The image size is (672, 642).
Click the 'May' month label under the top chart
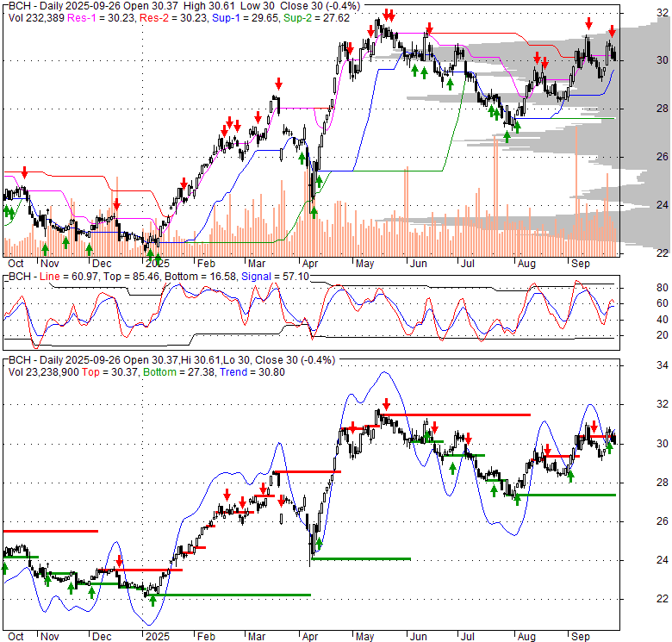point(364,264)
